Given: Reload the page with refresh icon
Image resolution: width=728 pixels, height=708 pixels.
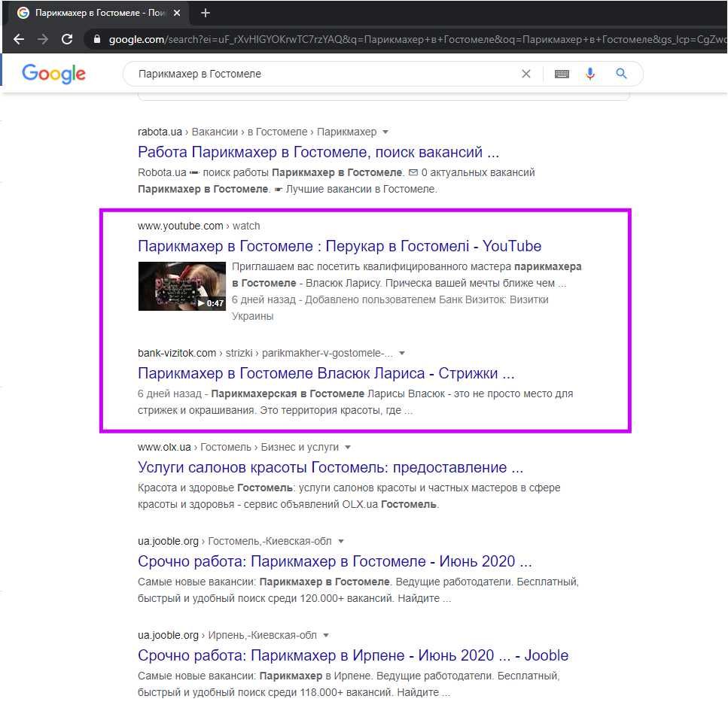Looking at the screenshot, I should point(67,39).
